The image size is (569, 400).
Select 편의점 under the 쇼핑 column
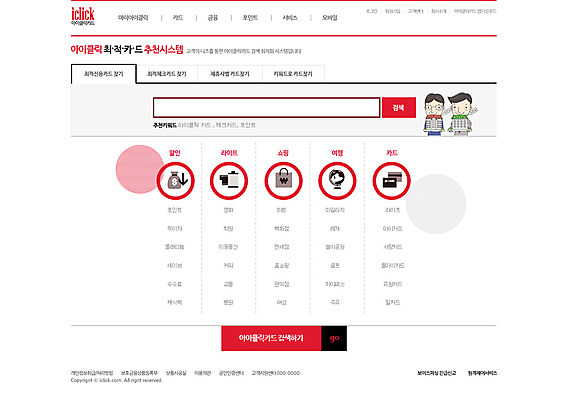pos(282,284)
